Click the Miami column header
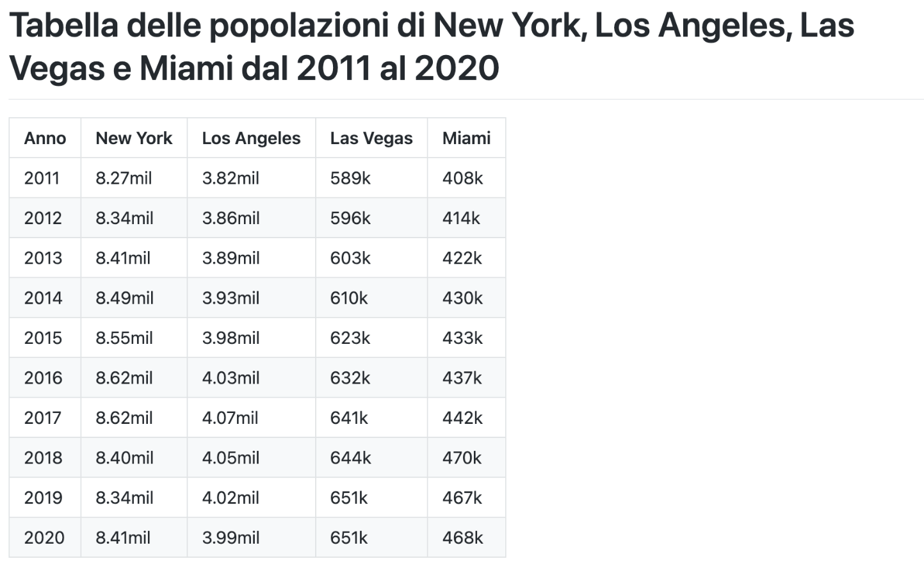The height and width of the screenshot is (568, 924). pyautogui.click(x=466, y=138)
